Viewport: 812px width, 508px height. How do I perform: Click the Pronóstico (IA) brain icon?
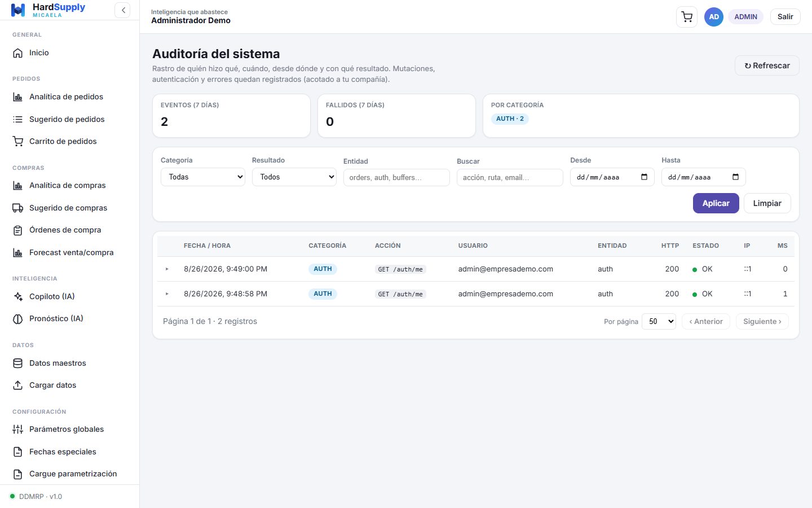pyautogui.click(x=18, y=318)
